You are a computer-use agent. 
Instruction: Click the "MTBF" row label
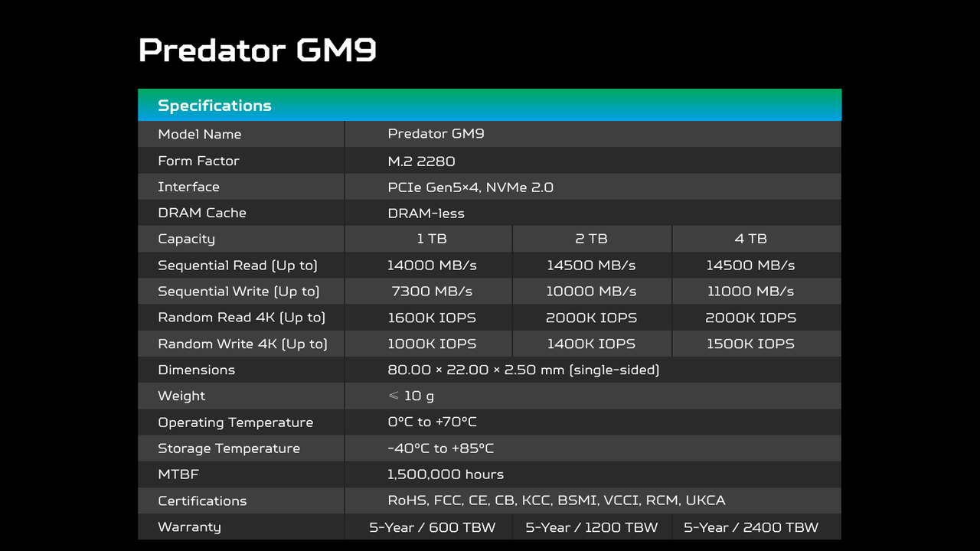[x=178, y=474]
